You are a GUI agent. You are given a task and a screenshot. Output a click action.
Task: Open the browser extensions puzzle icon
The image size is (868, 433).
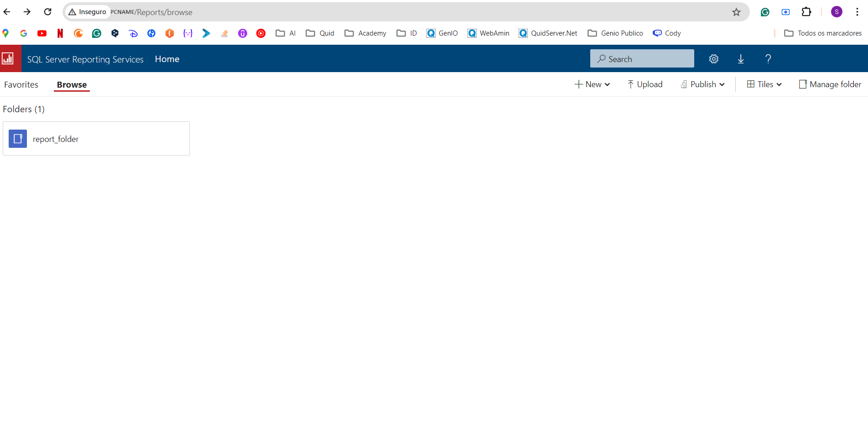806,12
